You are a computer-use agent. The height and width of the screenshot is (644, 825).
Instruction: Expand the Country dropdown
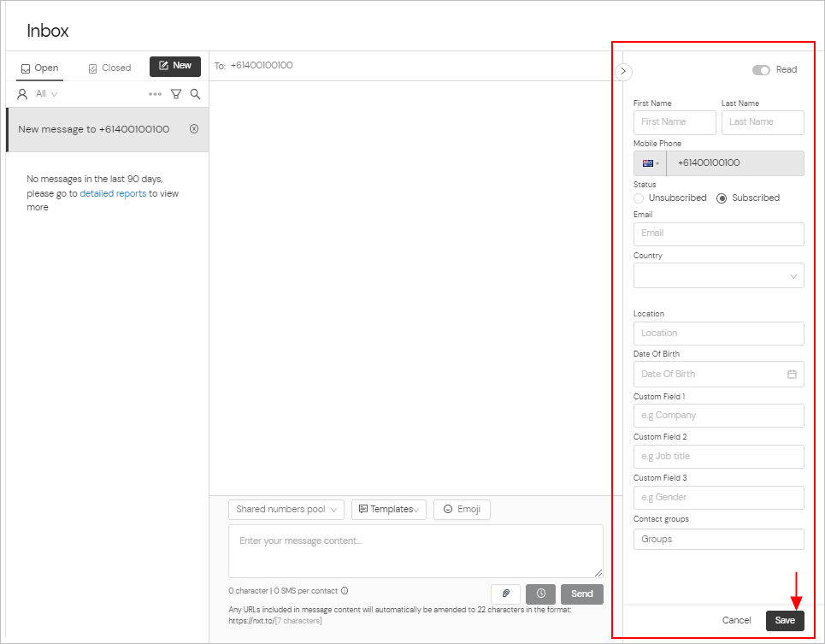coord(718,275)
